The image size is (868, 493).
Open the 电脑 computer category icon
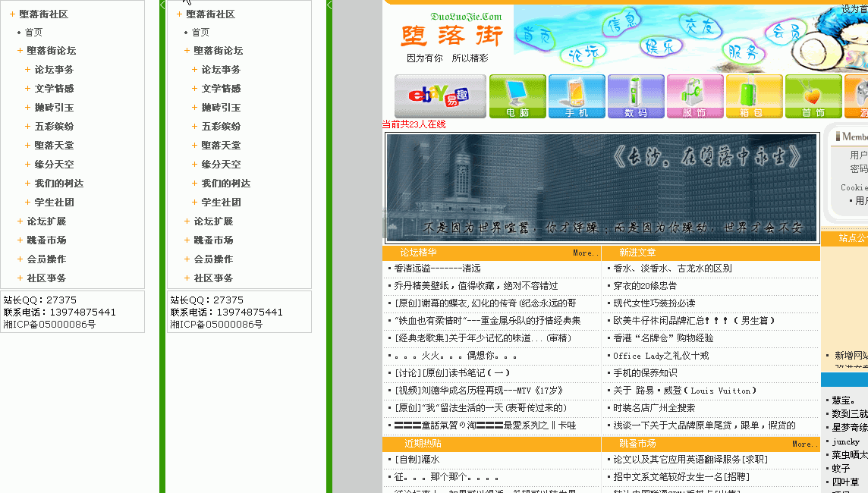[x=517, y=96]
